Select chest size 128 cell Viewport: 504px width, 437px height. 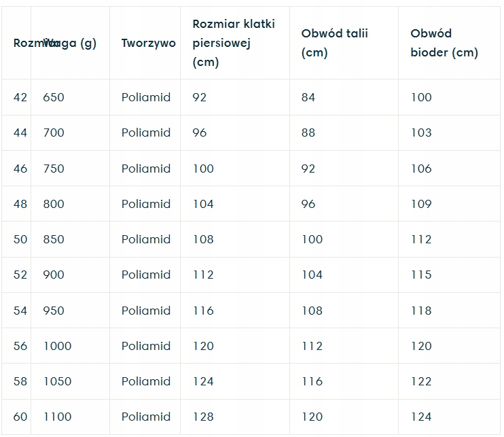click(x=203, y=417)
